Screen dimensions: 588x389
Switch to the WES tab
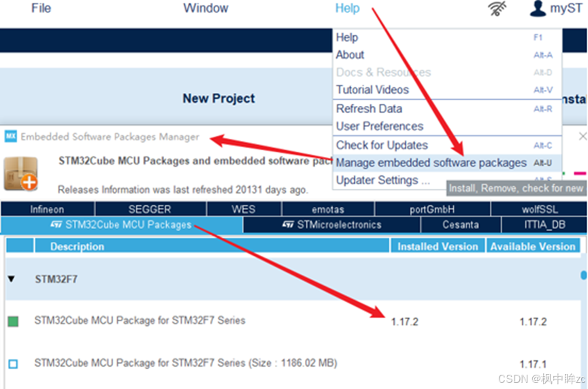point(244,209)
